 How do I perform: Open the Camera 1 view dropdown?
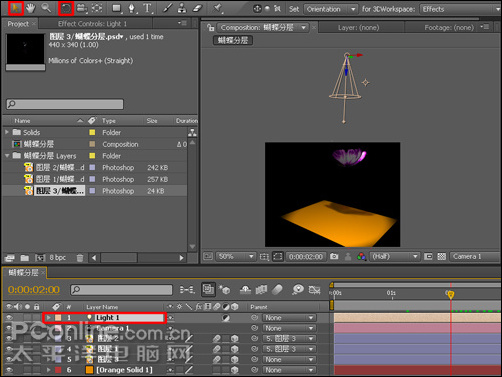(475, 256)
